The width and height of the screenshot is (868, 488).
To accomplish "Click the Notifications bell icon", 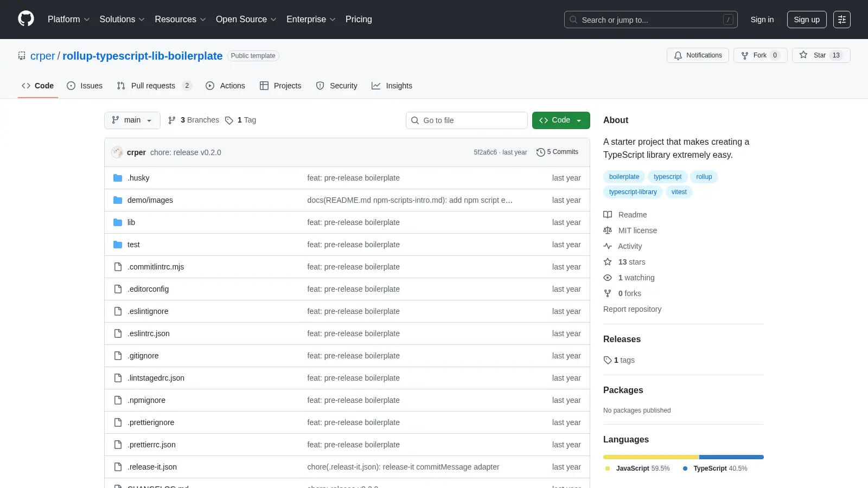I will 678,55.
